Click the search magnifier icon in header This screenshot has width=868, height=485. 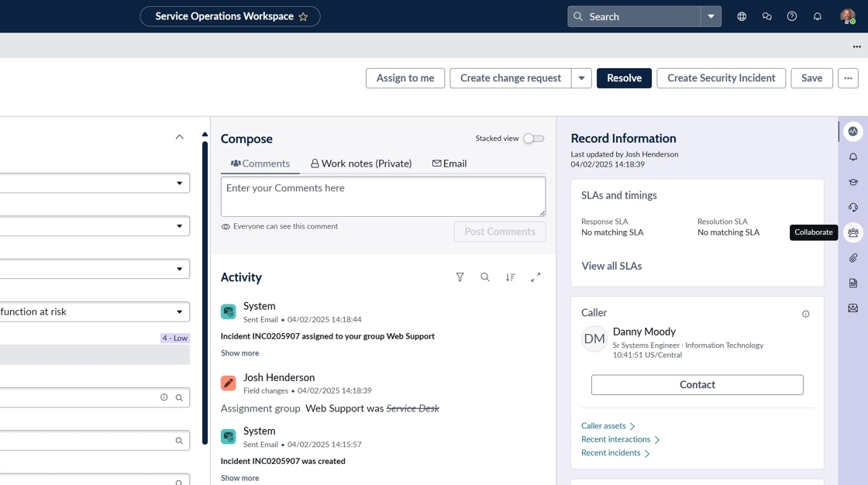[578, 16]
